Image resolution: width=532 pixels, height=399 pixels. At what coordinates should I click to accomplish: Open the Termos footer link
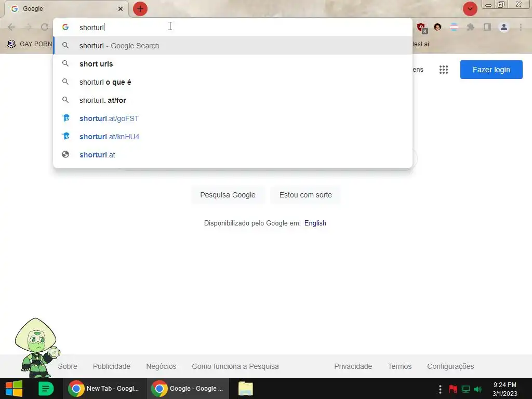click(400, 366)
